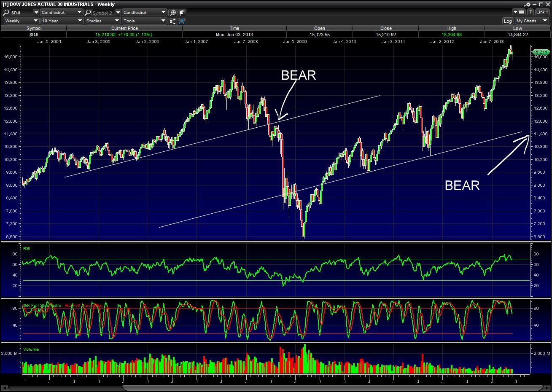Maximize the Dow Jones chart window
The height and width of the screenshot is (392, 552).
[x=541, y=4]
